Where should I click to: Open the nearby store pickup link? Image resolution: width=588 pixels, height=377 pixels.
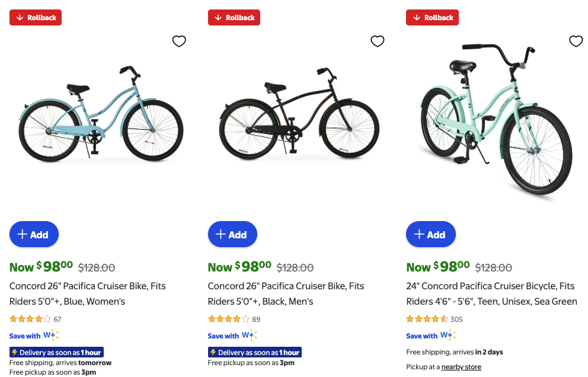tap(461, 367)
